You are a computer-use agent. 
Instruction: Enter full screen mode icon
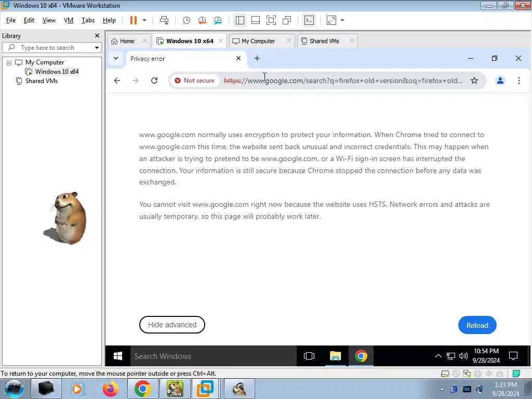coord(271,20)
